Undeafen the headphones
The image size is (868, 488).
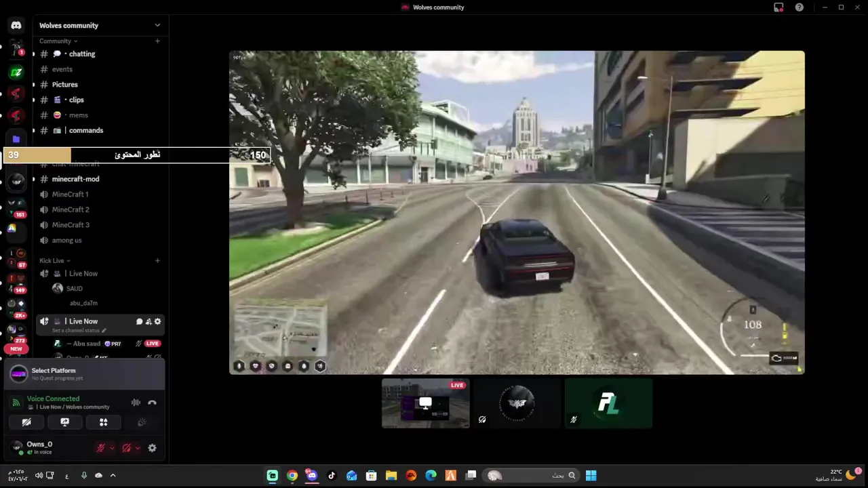(x=126, y=448)
